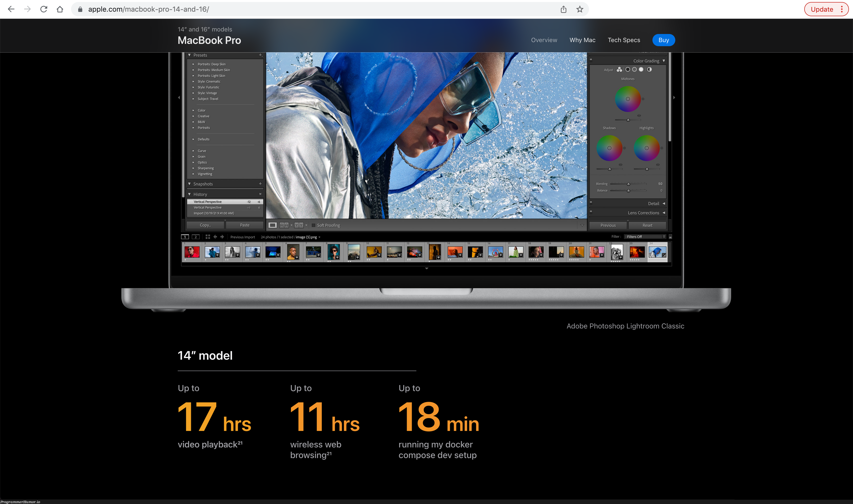Open the Filters Off dropdown
The height and width of the screenshot is (504, 853).
[645, 237]
